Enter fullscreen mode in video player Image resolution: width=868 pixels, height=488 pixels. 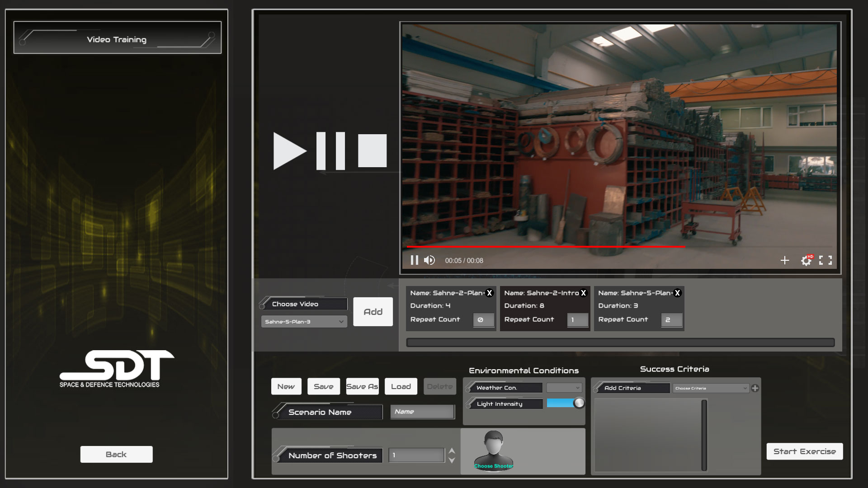click(826, 260)
